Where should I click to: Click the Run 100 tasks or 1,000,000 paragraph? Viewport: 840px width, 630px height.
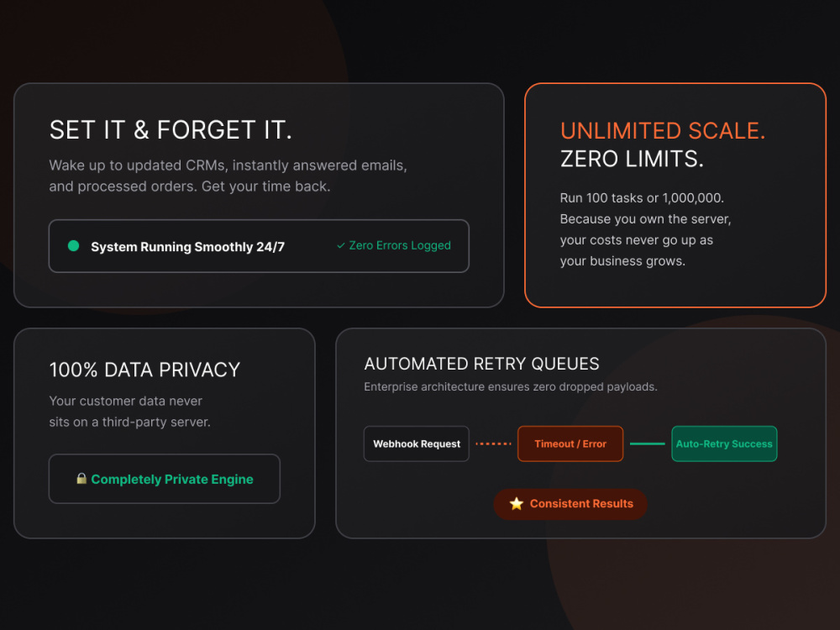645,229
